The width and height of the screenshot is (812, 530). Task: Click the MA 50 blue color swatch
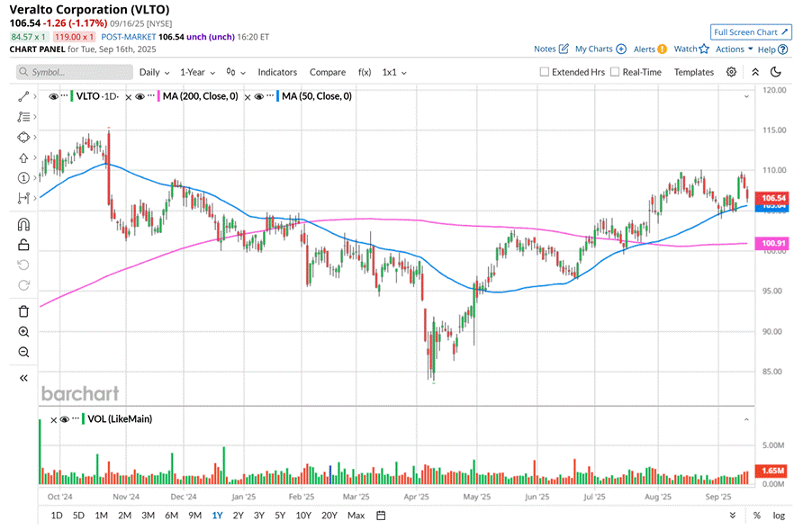pos(277,96)
